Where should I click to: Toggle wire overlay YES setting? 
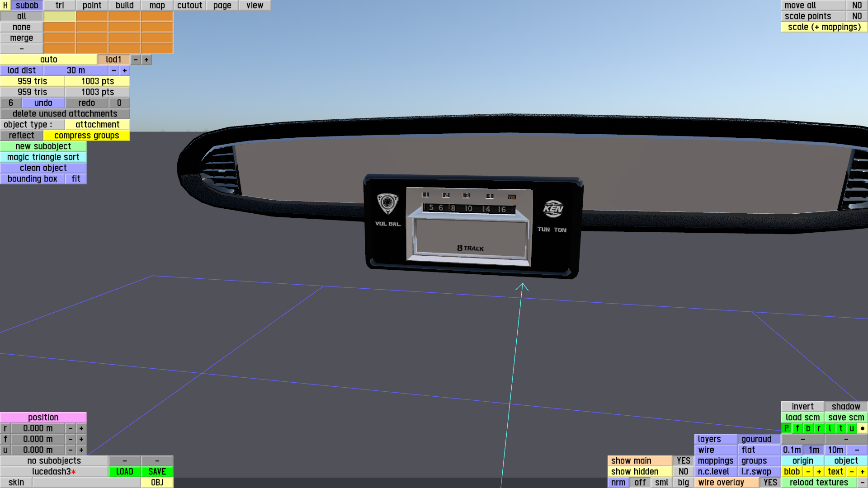click(x=770, y=483)
